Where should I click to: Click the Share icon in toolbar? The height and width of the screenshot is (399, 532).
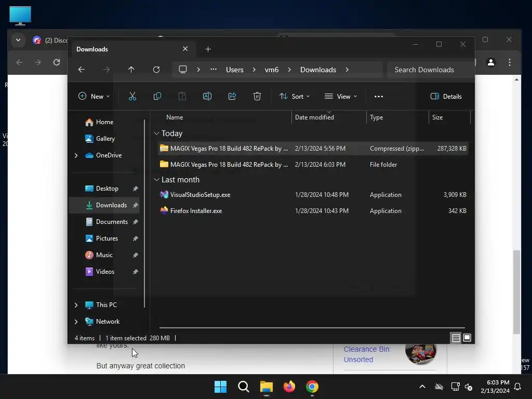tap(232, 96)
